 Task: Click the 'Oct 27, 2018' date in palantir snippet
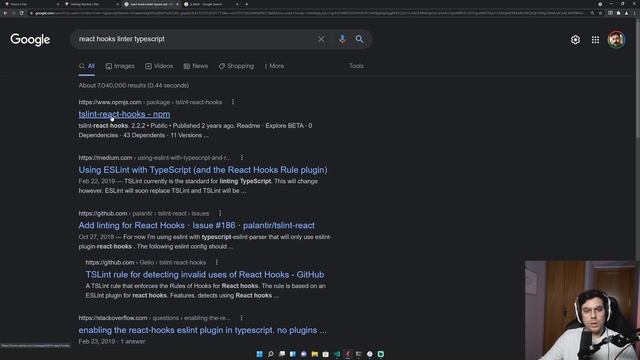point(96,237)
